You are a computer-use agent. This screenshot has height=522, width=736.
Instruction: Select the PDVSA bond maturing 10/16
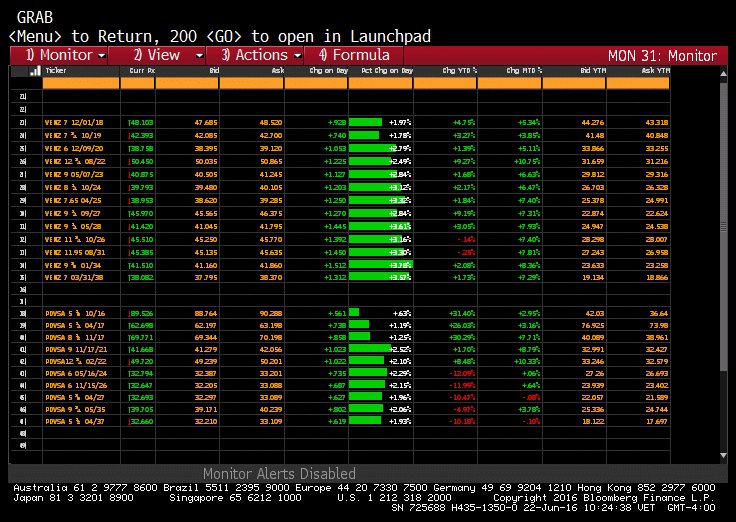(x=75, y=314)
